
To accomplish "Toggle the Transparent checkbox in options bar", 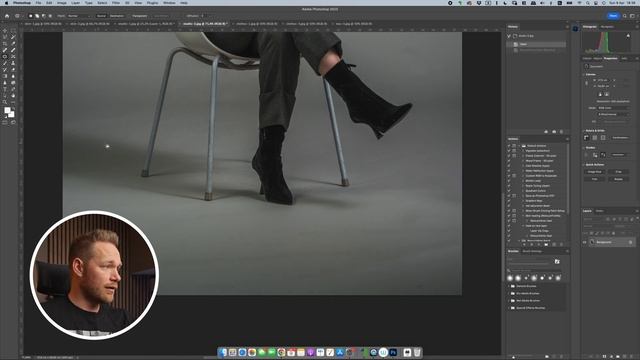I will (129, 16).
